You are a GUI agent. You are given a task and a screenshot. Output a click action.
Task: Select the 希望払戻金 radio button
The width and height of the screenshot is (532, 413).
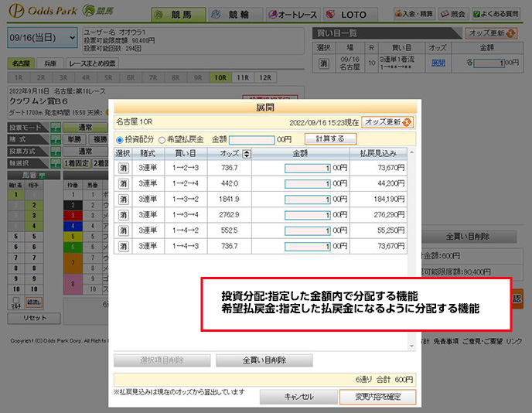coord(162,140)
